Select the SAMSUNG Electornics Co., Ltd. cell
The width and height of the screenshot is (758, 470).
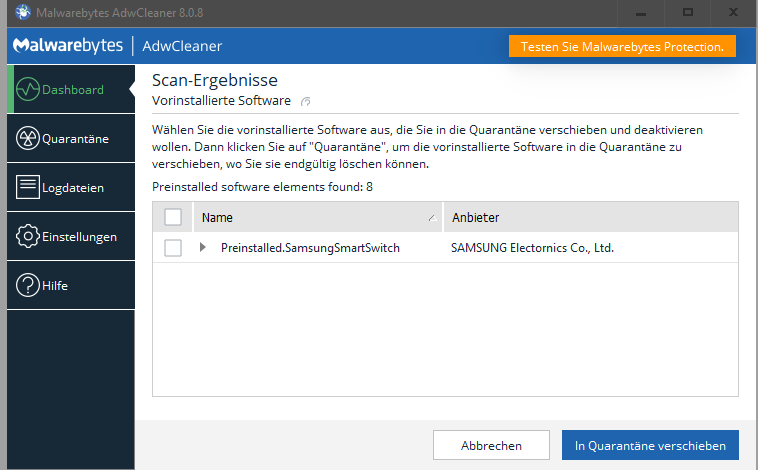click(x=532, y=248)
